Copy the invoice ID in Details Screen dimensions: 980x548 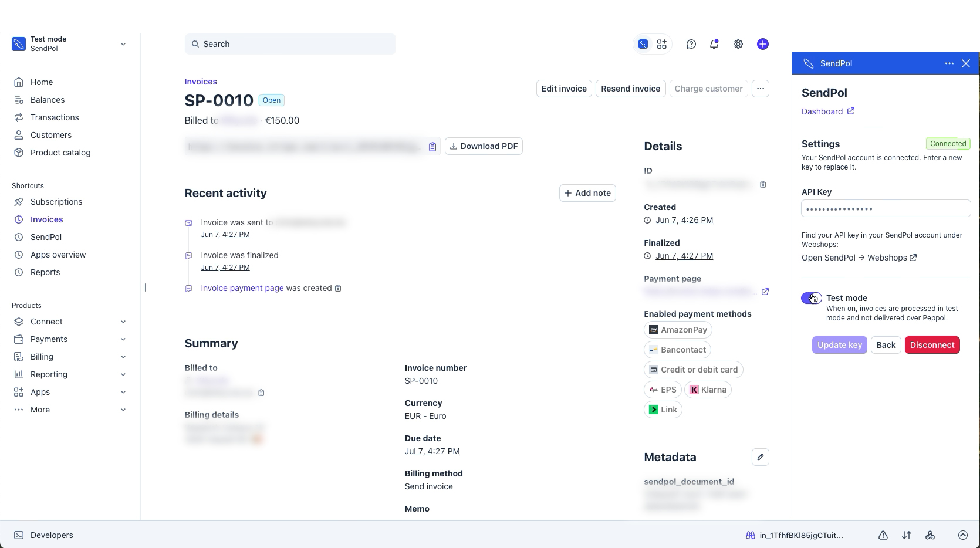(763, 184)
